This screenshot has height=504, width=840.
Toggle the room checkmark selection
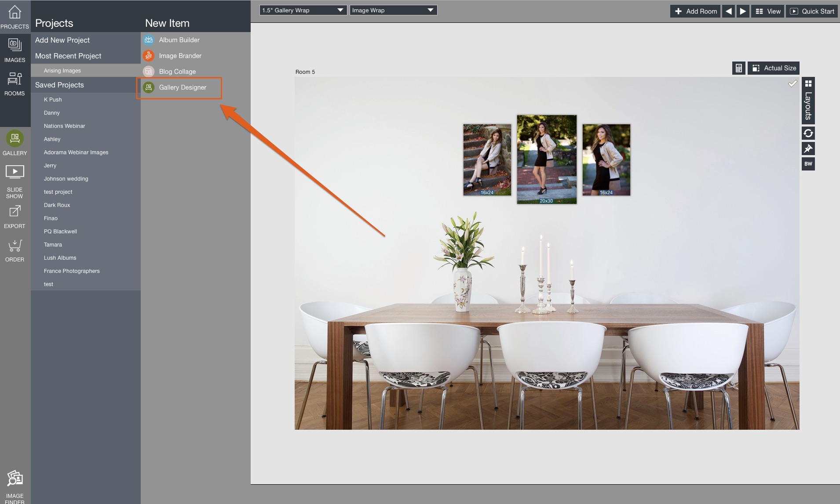[x=793, y=83]
